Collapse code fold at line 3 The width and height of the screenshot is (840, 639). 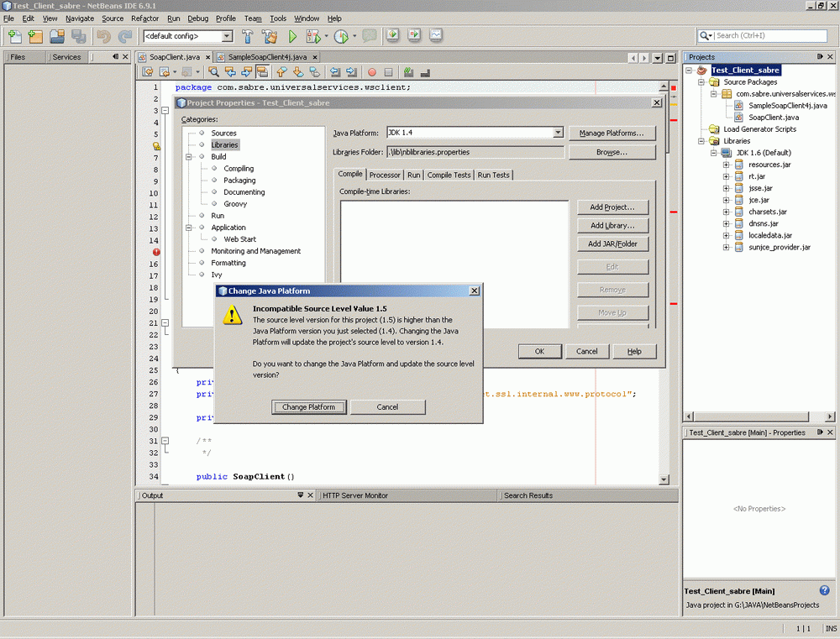(165, 110)
